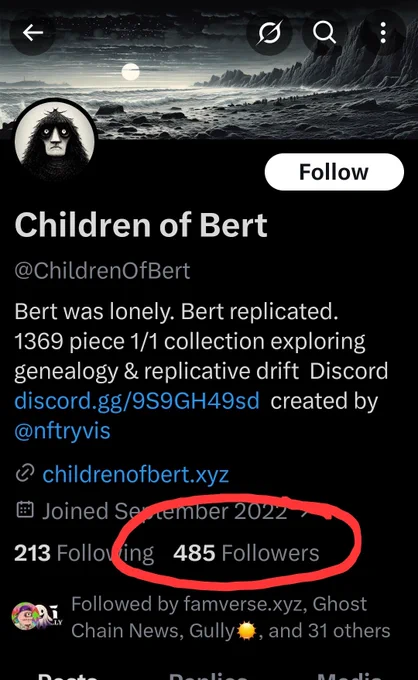Open childrenofbert.xyz website link

click(136, 474)
